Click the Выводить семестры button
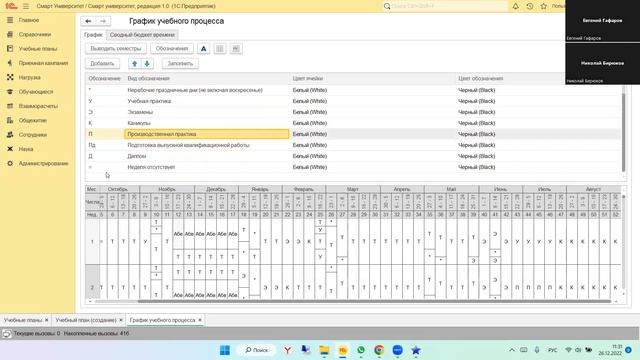640x360 pixels. (116, 49)
